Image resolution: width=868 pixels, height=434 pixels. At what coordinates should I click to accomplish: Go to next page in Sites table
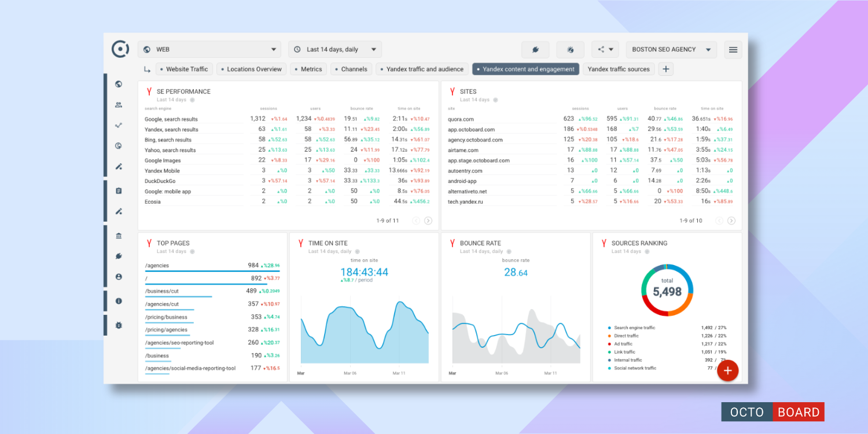731,220
